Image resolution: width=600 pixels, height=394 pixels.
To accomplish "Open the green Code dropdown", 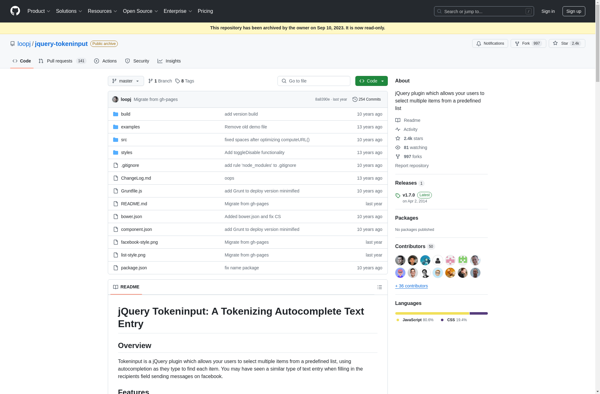I will pos(371,81).
